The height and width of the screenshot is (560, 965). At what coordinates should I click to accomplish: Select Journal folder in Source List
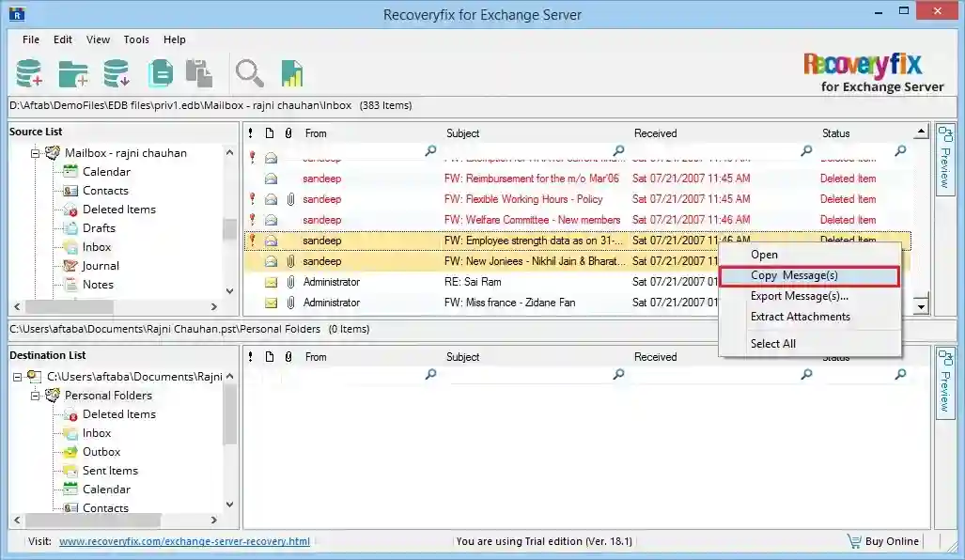pyautogui.click(x=101, y=266)
